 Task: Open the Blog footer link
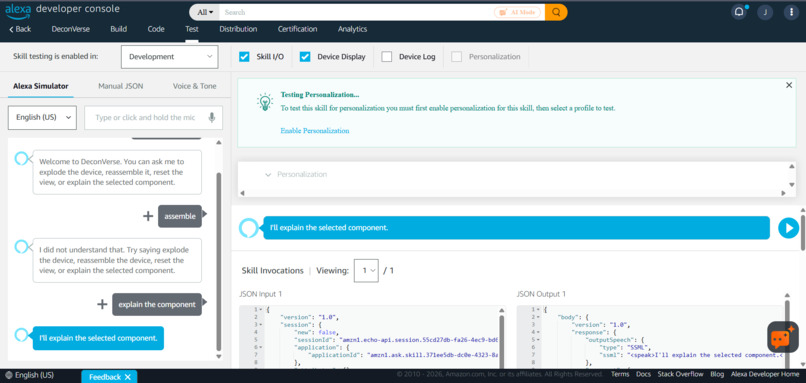717,374
